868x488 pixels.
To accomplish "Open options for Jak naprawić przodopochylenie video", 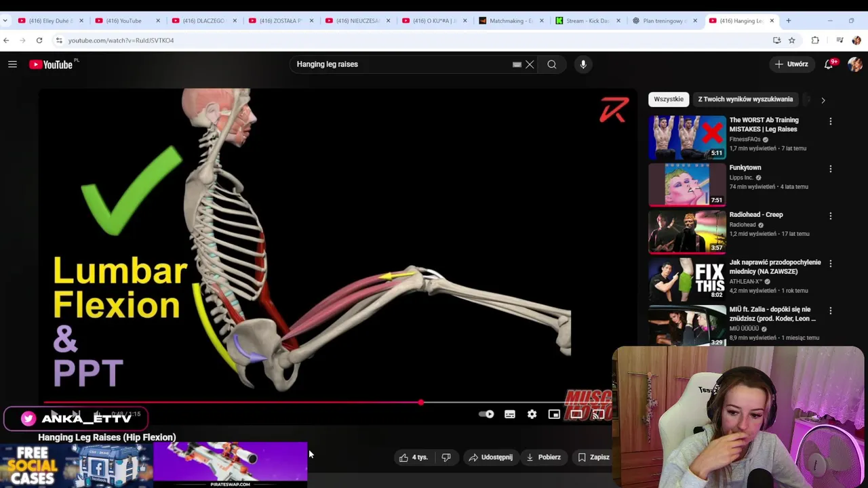I will pyautogui.click(x=831, y=264).
